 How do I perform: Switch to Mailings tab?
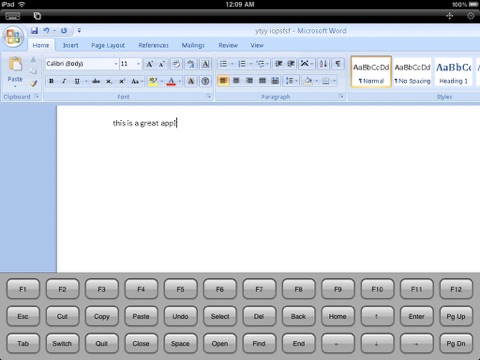tap(193, 45)
